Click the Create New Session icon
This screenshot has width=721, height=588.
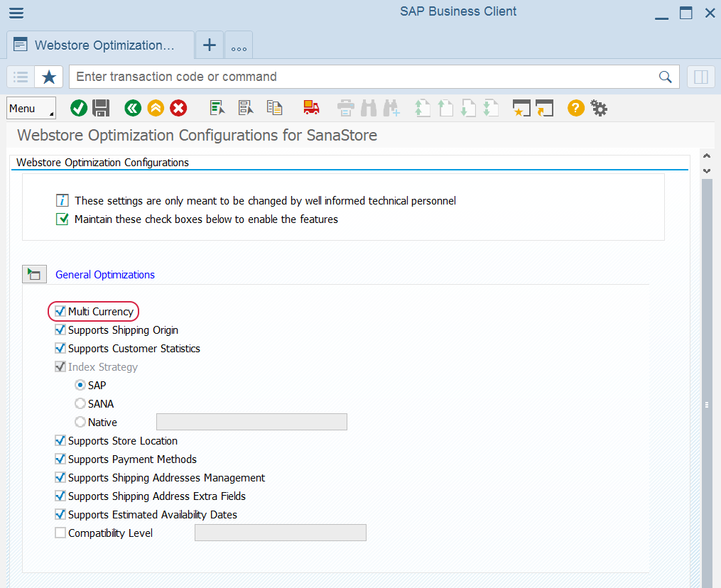(x=521, y=109)
